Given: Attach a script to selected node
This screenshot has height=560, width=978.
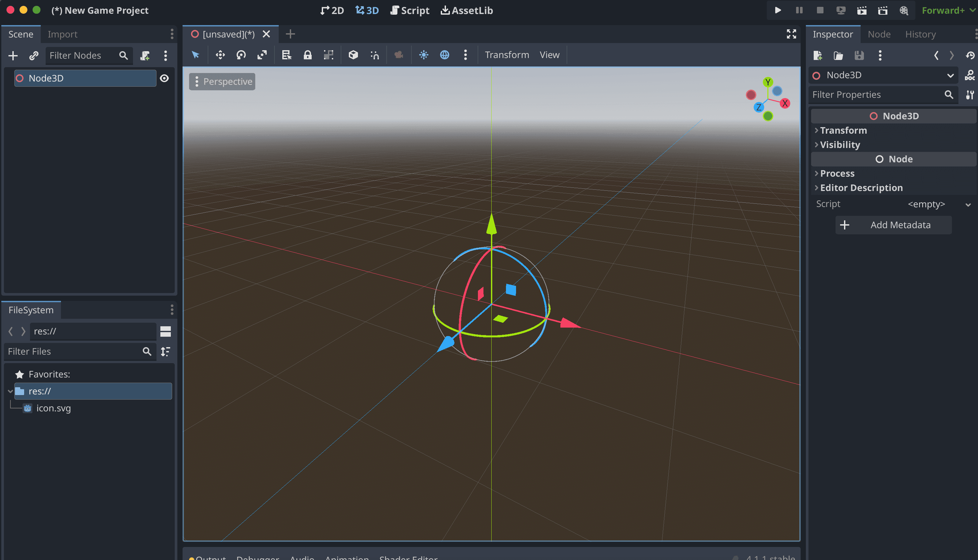Looking at the screenshot, I should [x=145, y=56].
